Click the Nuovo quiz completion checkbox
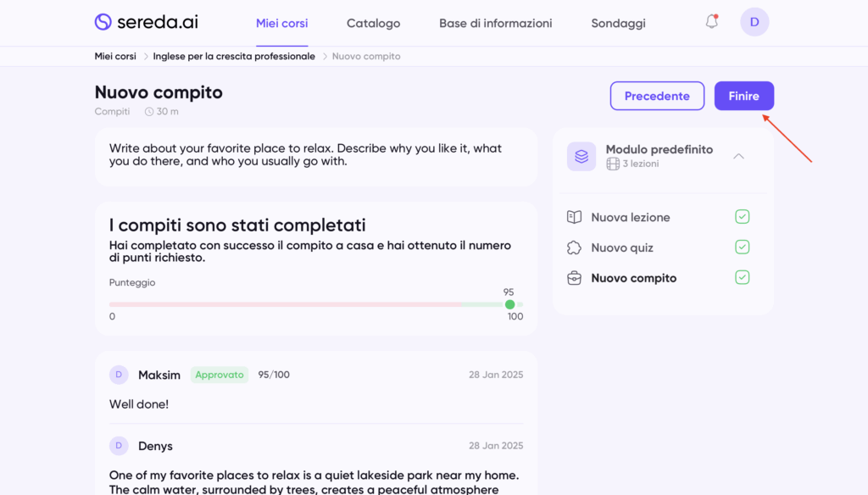868x495 pixels. tap(743, 247)
